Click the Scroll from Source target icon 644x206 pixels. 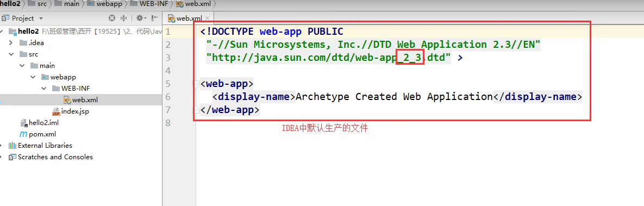click(112, 18)
